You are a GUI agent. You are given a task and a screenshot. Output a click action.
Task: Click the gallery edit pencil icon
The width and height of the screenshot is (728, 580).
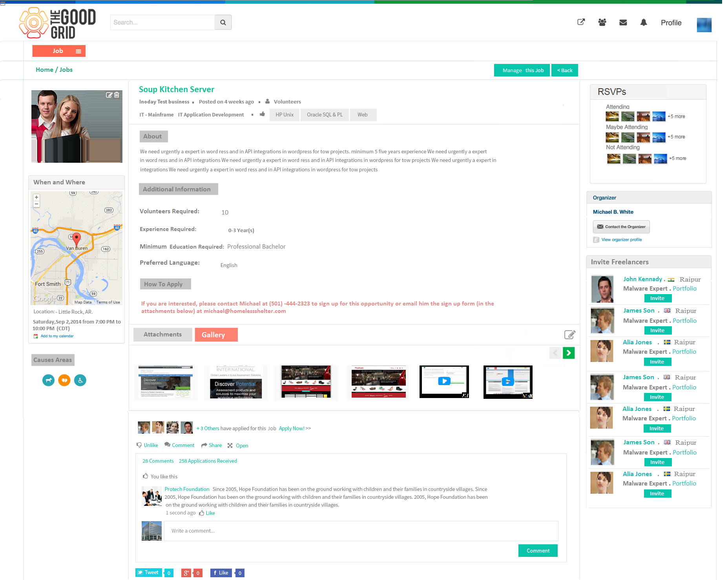coord(569,335)
